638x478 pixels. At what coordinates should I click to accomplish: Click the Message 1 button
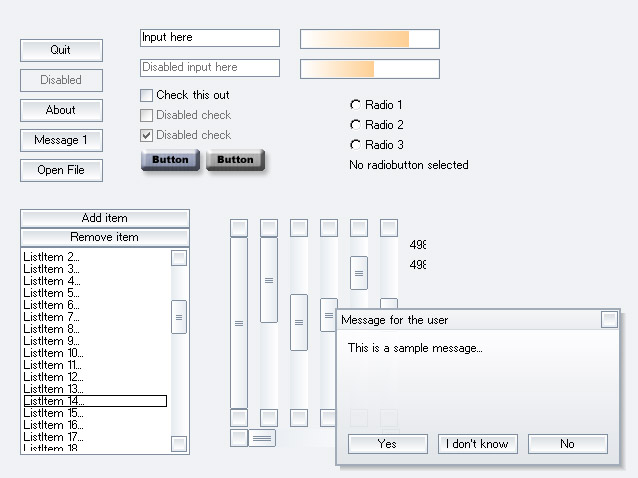[x=61, y=140]
